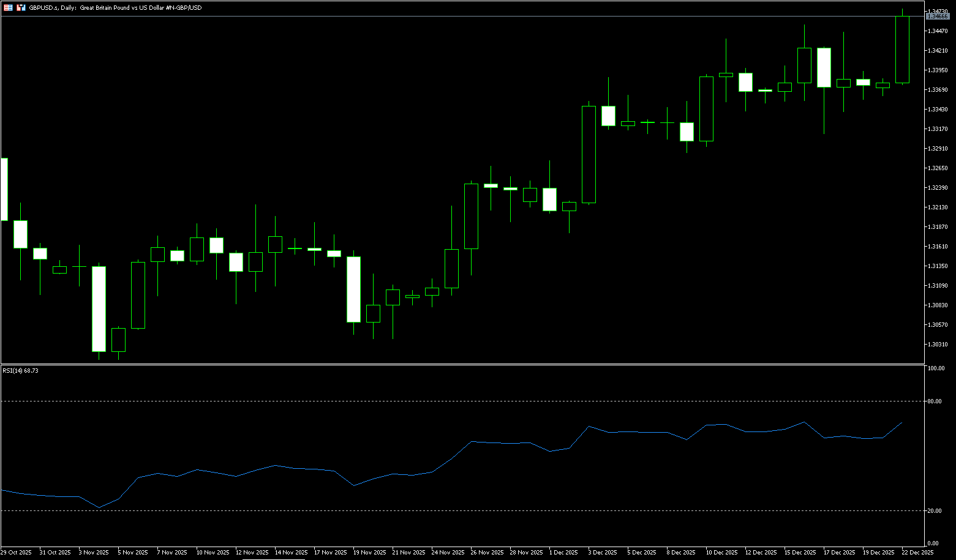Click the 29 Oct 2025 date label
Image resolution: width=956 pixels, height=560 pixels.
[x=17, y=552]
